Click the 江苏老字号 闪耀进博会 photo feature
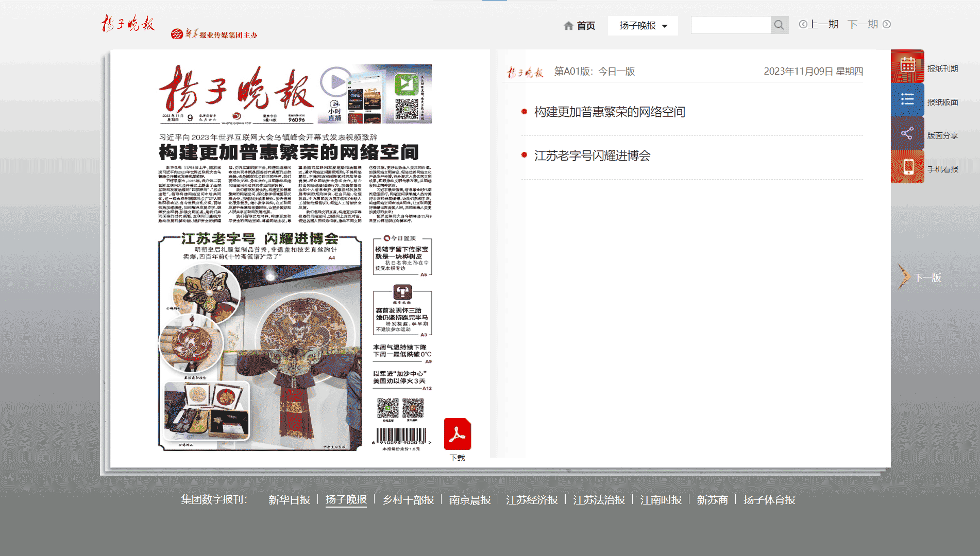 pos(260,342)
